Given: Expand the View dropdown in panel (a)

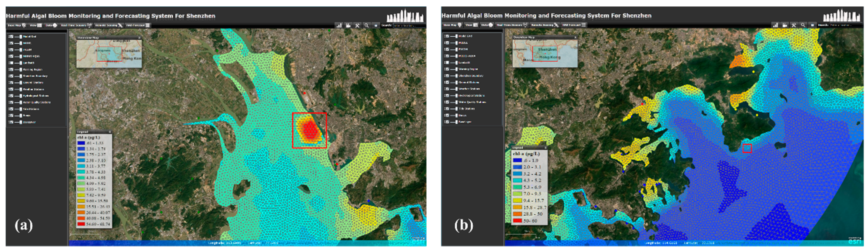Looking at the screenshot, I should pos(36,25).
